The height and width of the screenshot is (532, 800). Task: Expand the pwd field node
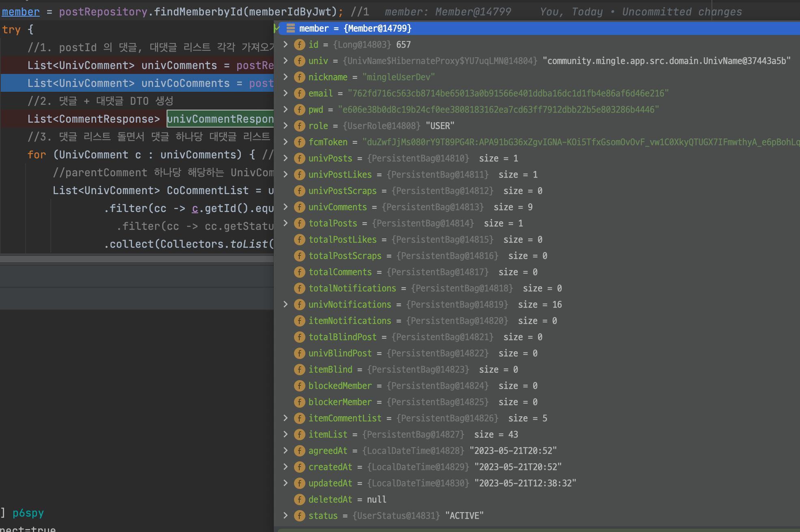285,109
